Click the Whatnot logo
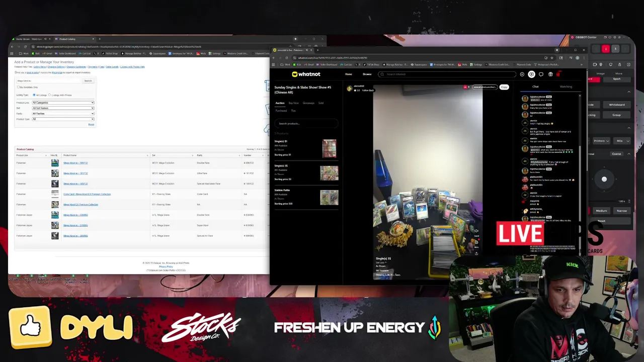 tap(306, 74)
